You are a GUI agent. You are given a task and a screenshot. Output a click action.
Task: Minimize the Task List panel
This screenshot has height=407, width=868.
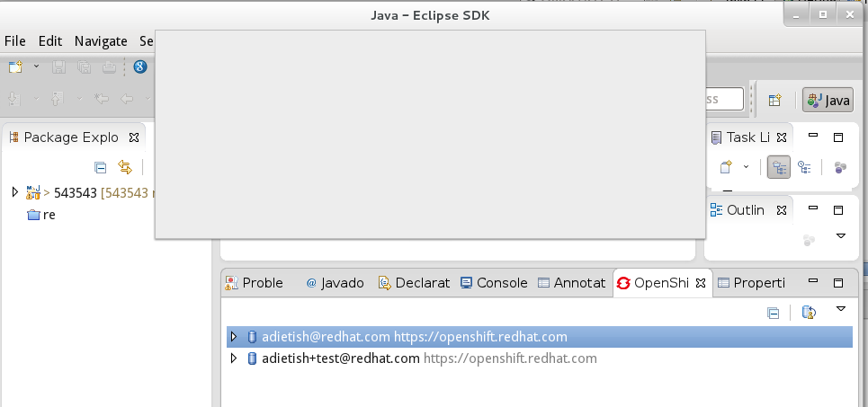coord(812,135)
